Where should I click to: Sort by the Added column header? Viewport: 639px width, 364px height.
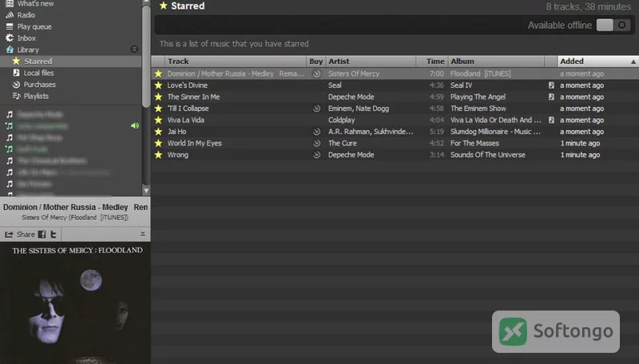(597, 61)
